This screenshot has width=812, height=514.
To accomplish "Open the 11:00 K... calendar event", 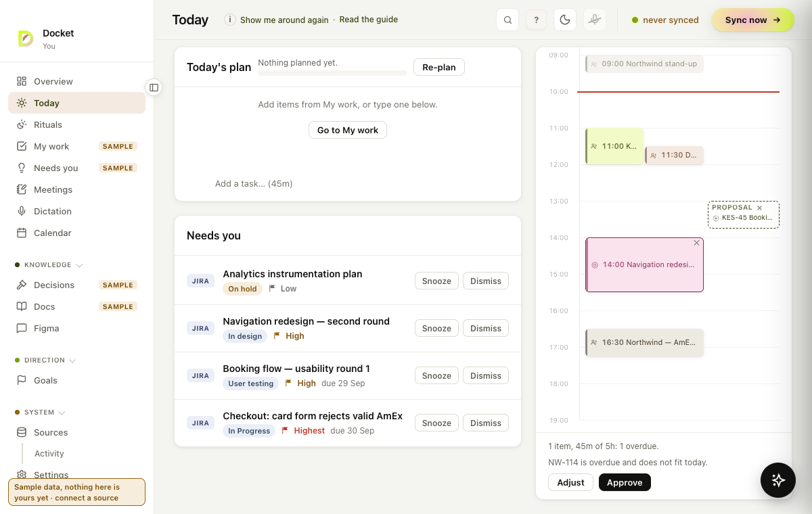I will click(x=614, y=146).
